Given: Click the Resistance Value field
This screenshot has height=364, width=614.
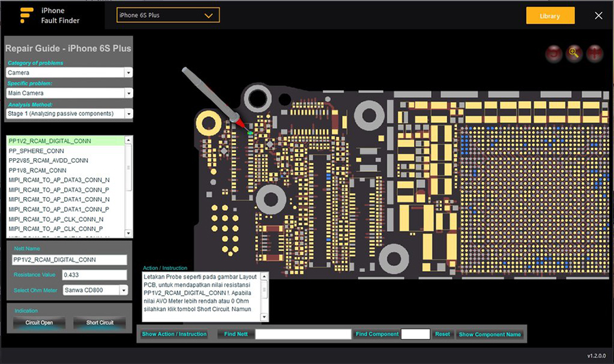Looking at the screenshot, I should click(x=94, y=275).
